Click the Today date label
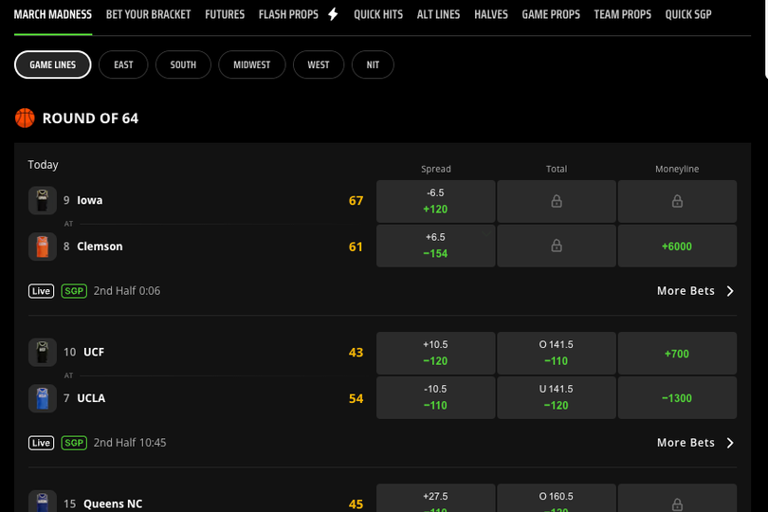768x512 pixels. (43, 165)
